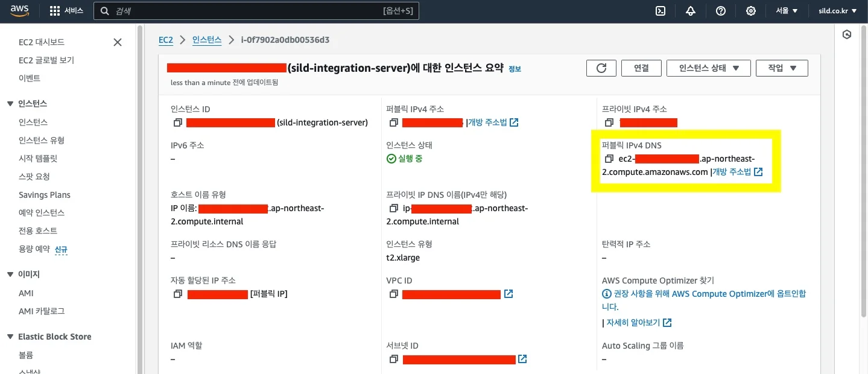Open '인스턴스' item in sidebar list
Image resolution: width=868 pixels, height=374 pixels.
33,122
